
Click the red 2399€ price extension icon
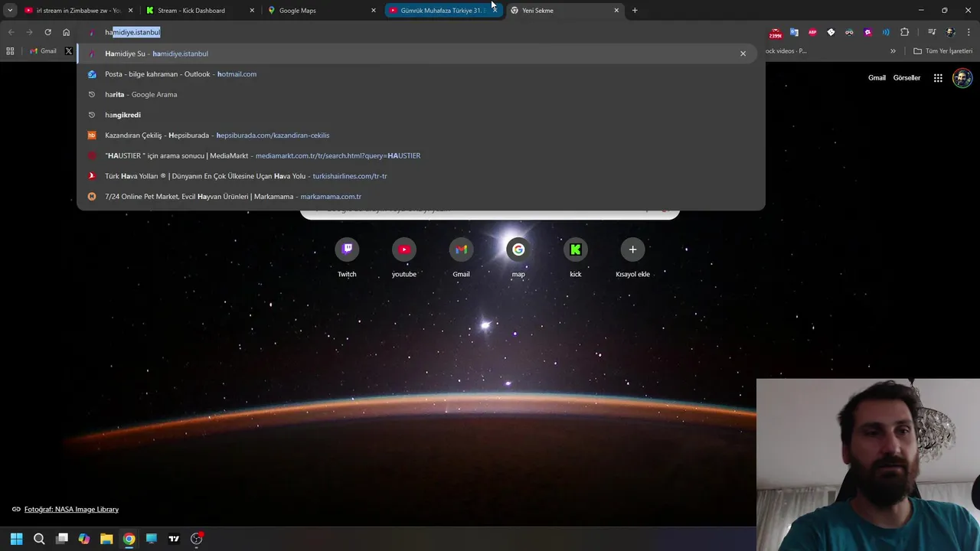776,33
